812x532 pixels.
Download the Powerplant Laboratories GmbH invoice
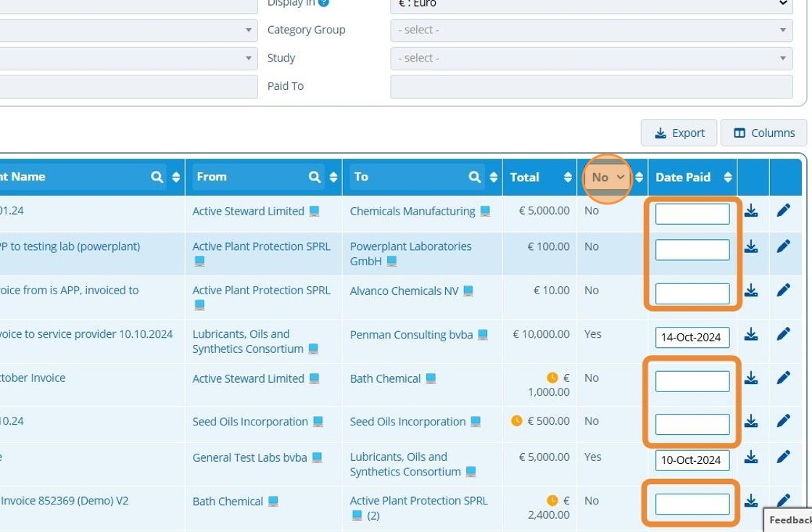click(x=751, y=246)
